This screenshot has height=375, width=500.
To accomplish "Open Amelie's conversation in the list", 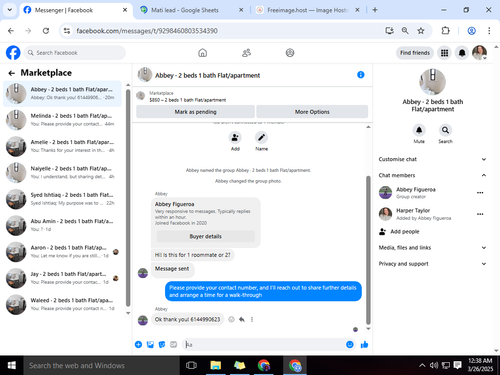I will [x=62, y=146].
